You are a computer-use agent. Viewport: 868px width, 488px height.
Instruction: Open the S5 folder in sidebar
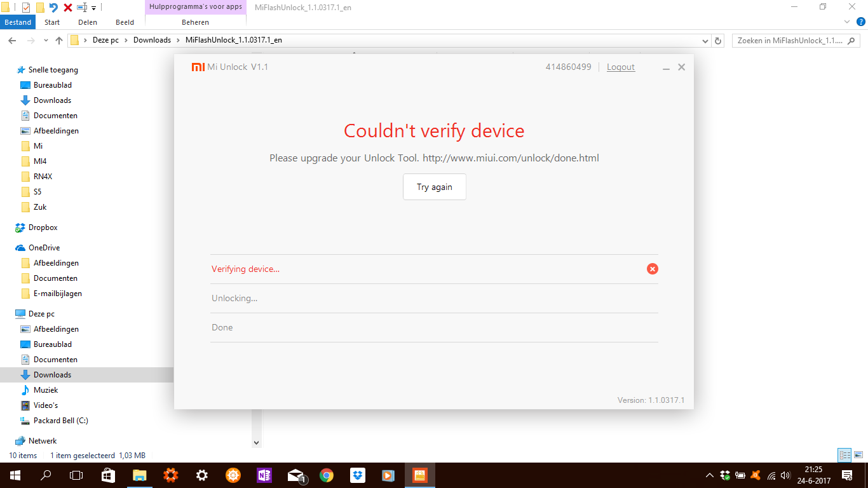(32, 192)
